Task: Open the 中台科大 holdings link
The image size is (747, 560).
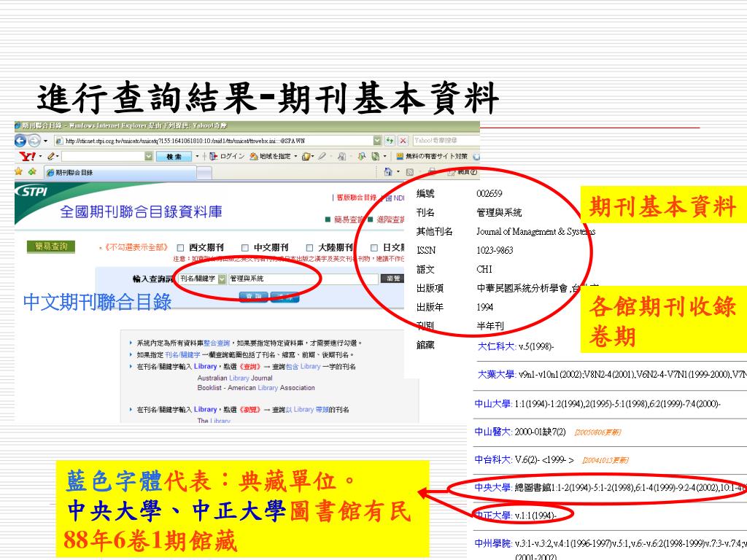Action: coord(493,459)
